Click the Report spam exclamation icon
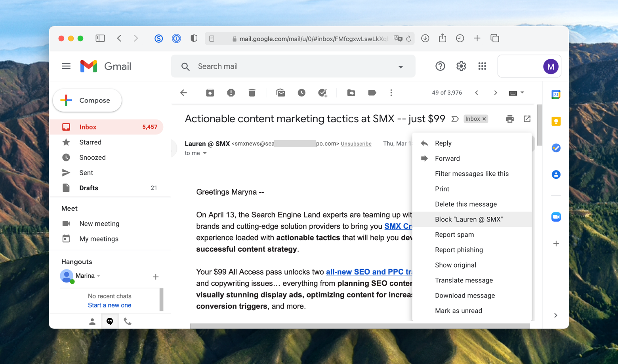Viewport: 618px width, 364px height. (x=231, y=93)
